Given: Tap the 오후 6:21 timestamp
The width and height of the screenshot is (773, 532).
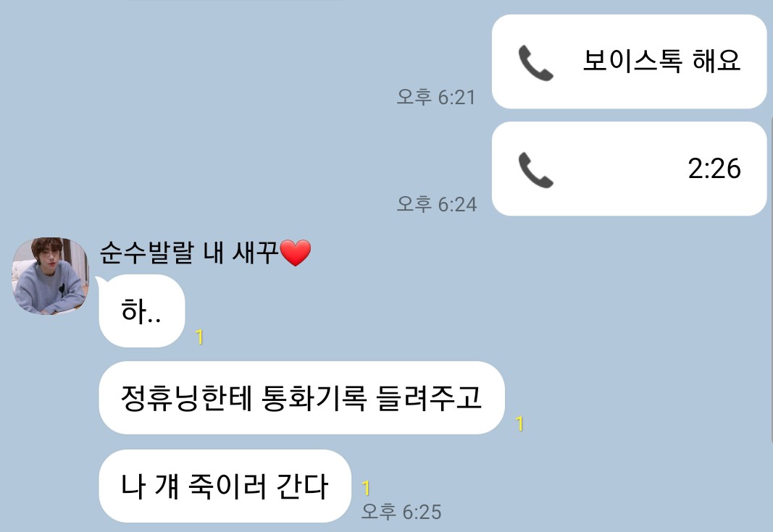Looking at the screenshot, I should 436,97.
